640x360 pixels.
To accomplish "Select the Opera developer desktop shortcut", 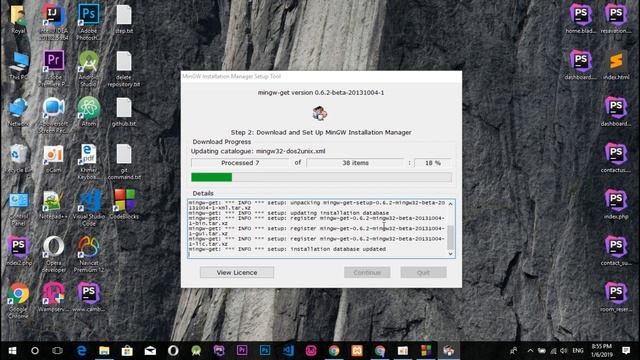I will (53, 254).
